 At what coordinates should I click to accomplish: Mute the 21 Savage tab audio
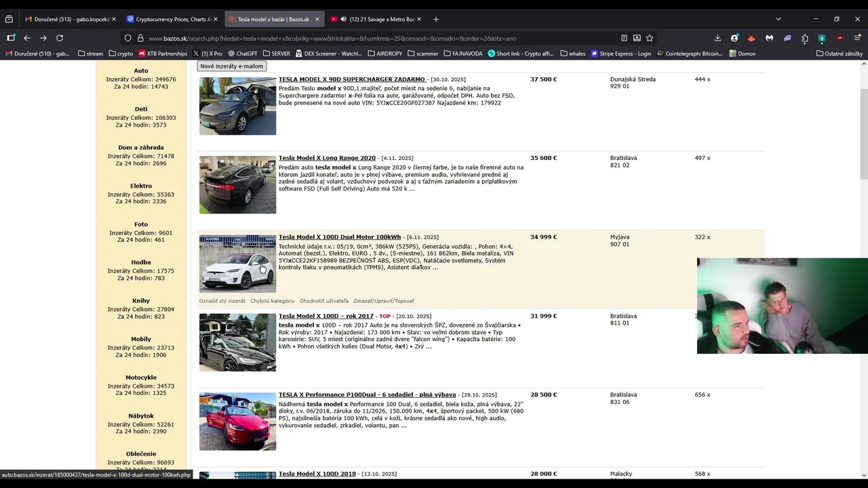coord(343,19)
